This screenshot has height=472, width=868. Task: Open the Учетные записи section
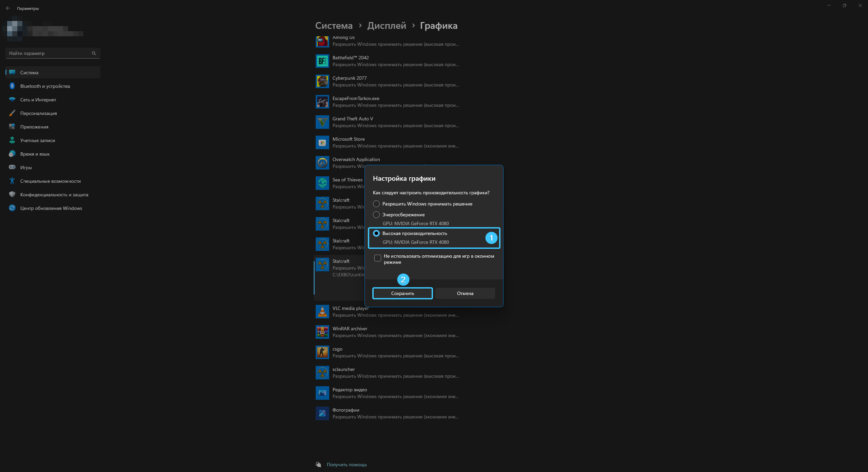click(53, 140)
